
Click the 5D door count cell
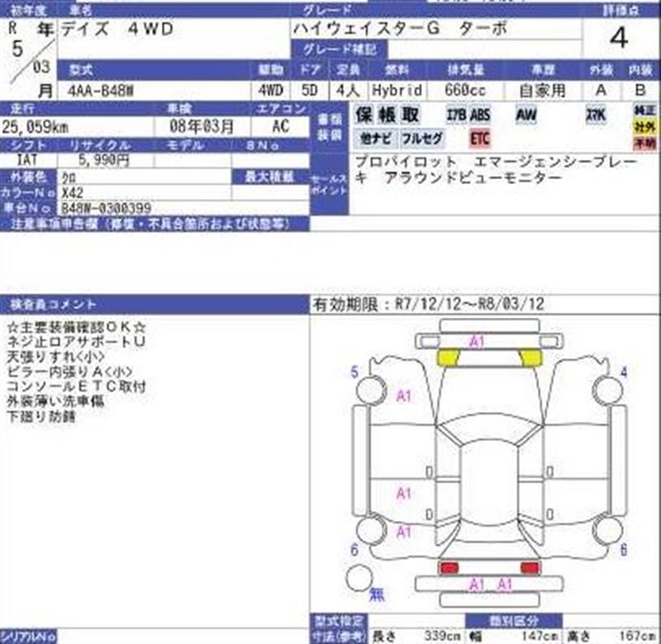pos(309,91)
